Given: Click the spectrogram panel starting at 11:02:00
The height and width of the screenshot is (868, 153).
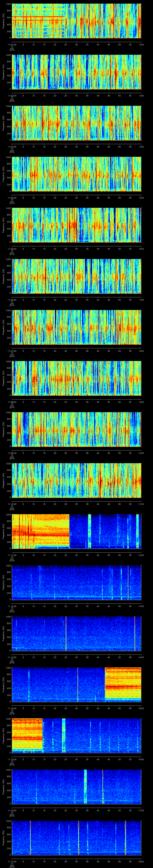Looking at the screenshot, I should tap(77, 72).
